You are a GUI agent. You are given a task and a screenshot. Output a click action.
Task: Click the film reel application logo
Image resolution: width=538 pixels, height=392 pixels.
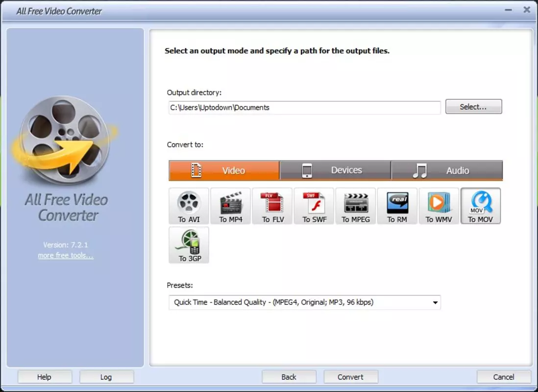click(x=64, y=140)
